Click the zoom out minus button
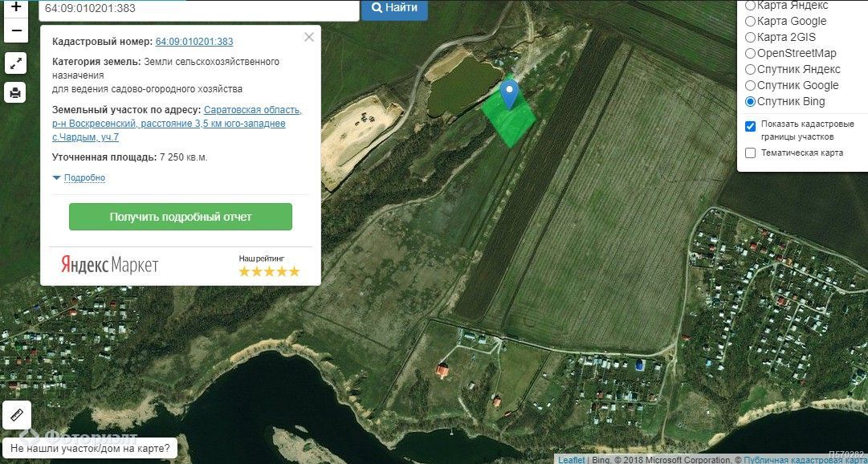 click(15, 31)
